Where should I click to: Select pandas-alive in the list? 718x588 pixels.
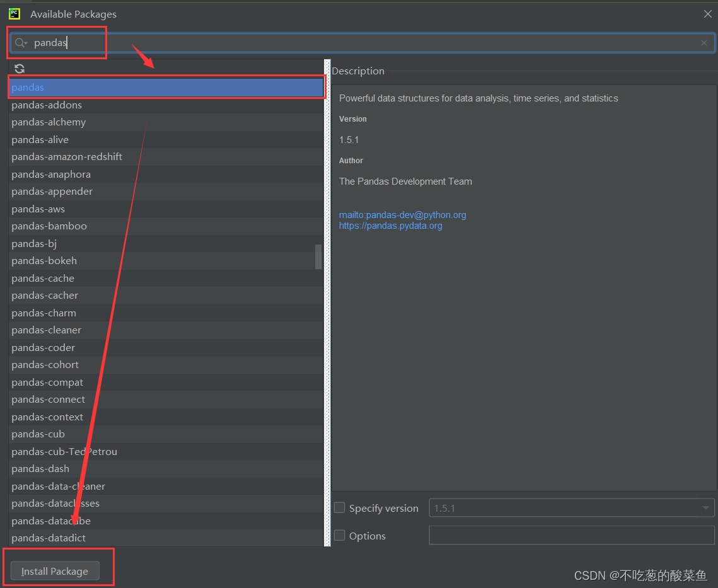click(x=166, y=140)
